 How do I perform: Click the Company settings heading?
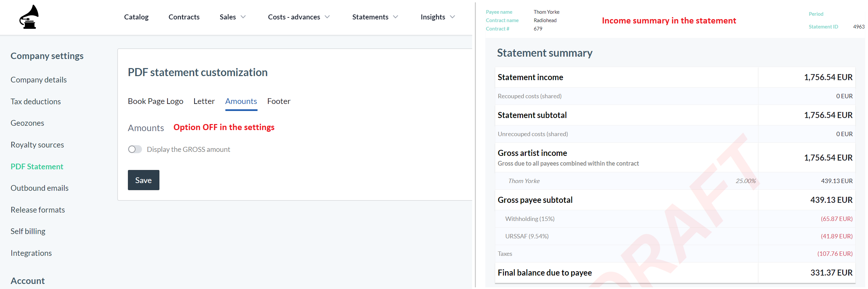(47, 56)
